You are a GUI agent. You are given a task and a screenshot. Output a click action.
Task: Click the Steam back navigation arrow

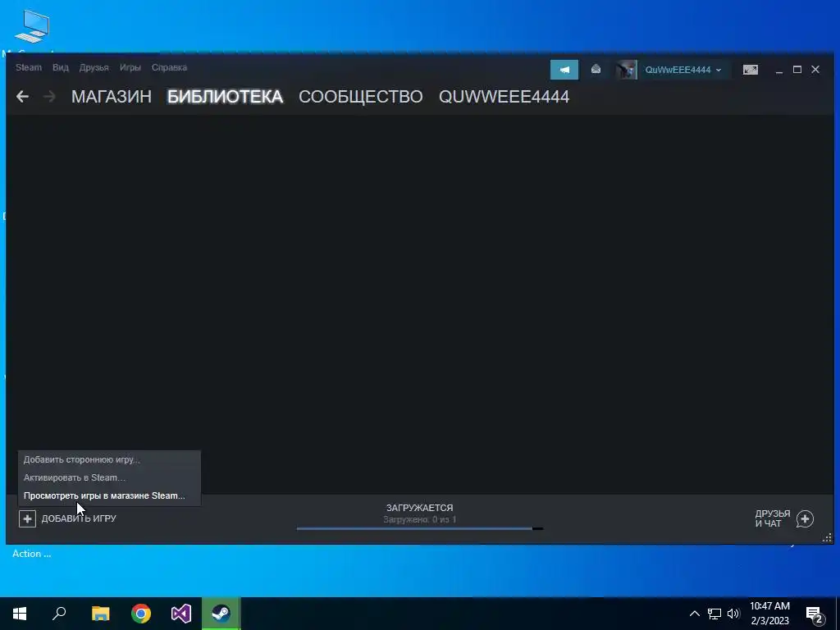[x=22, y=97]
